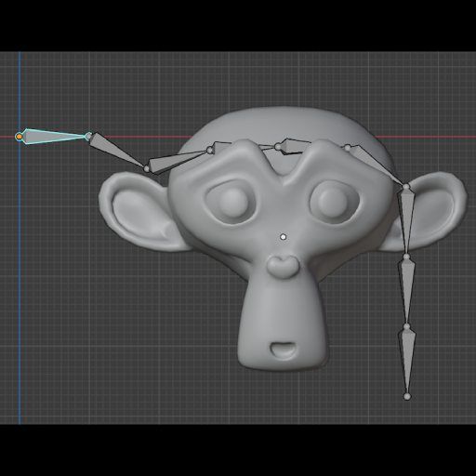
Task: Click the joint between the two lowest vertical bones
Action: click(407, 326)
